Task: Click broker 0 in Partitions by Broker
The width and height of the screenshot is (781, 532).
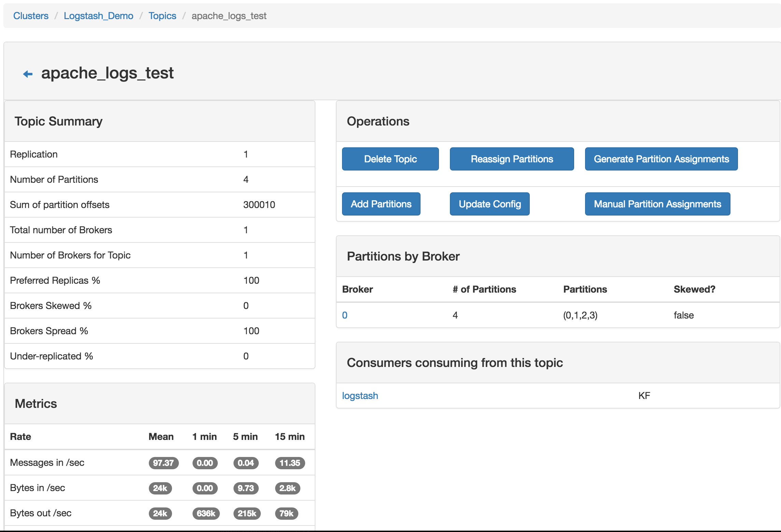Action: [x=346, y=314]
